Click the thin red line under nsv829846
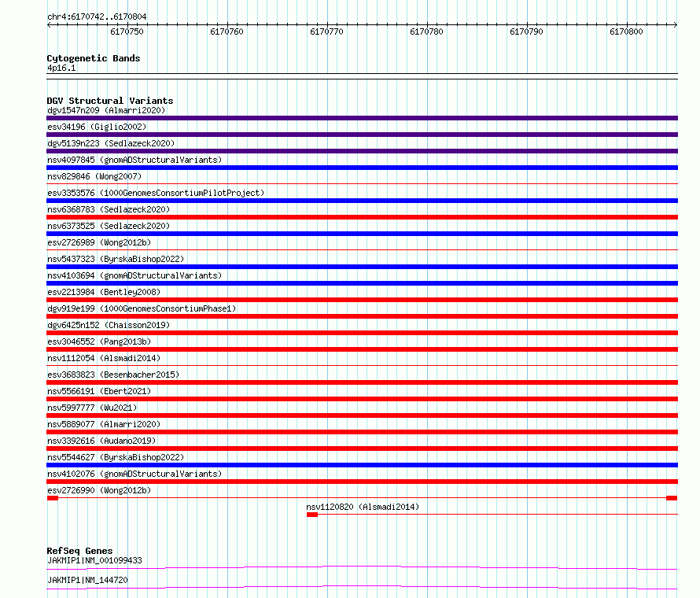This screenshot has width=700, height=598. (362, 183)
